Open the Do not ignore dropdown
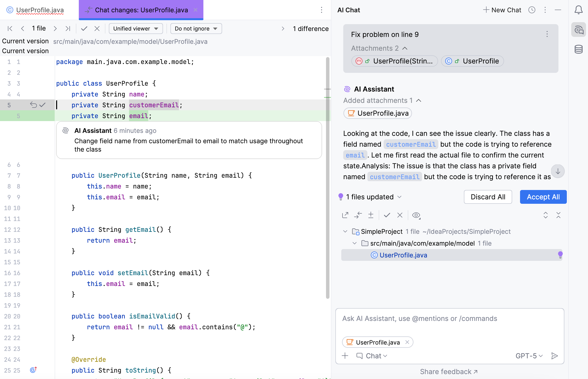The width and height of the screenshot is (588, 379). pos(196,29)
